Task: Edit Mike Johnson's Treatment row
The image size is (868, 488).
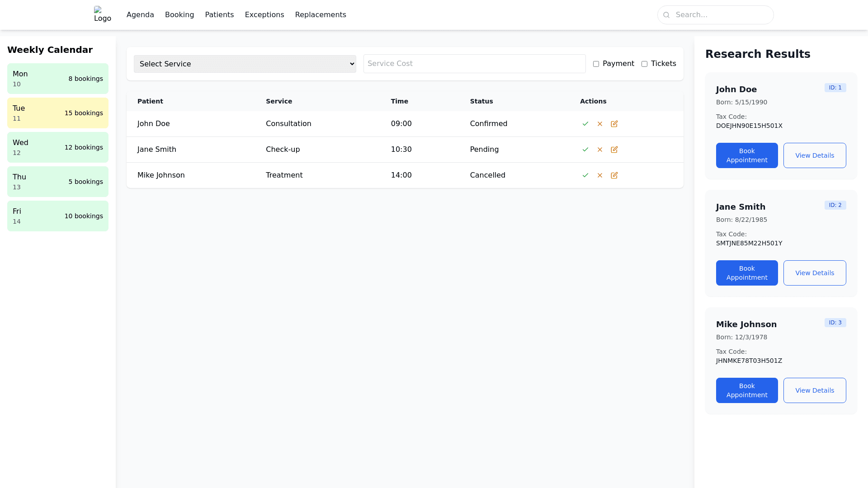Action: 614,175
